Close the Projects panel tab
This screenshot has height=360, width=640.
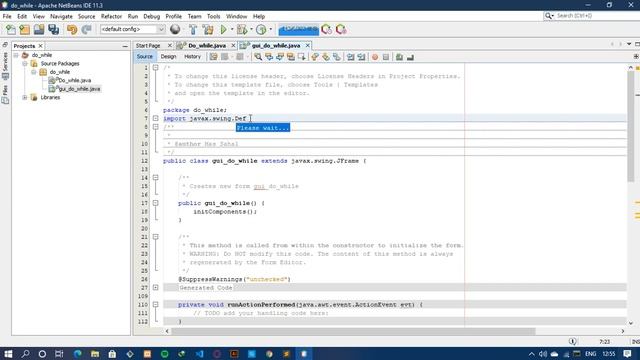click(40, 46)
